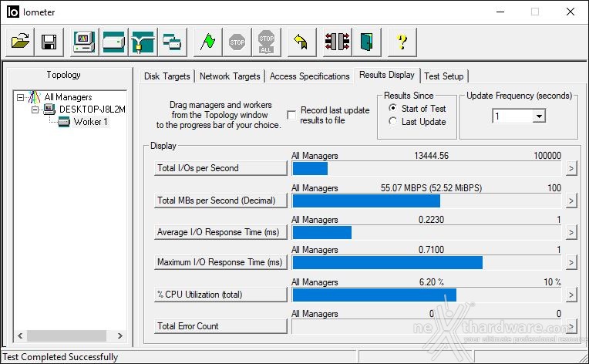Select Start of Test radio option

coord(392,108)
